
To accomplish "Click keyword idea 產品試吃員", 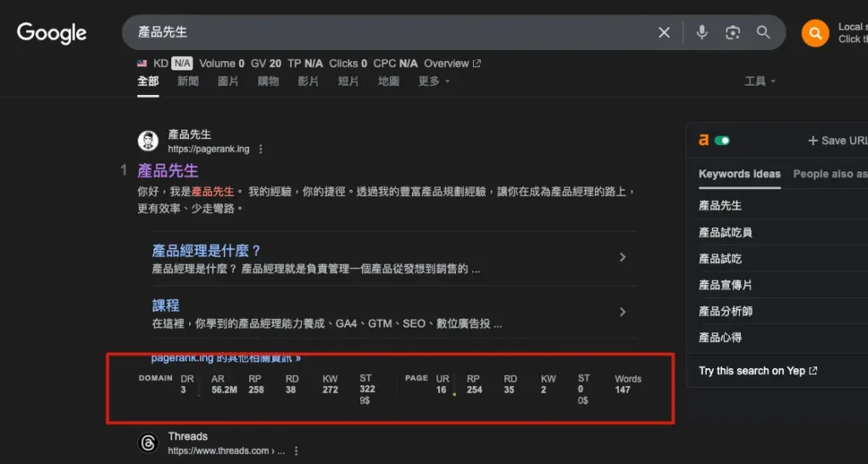I will [726, 232].
